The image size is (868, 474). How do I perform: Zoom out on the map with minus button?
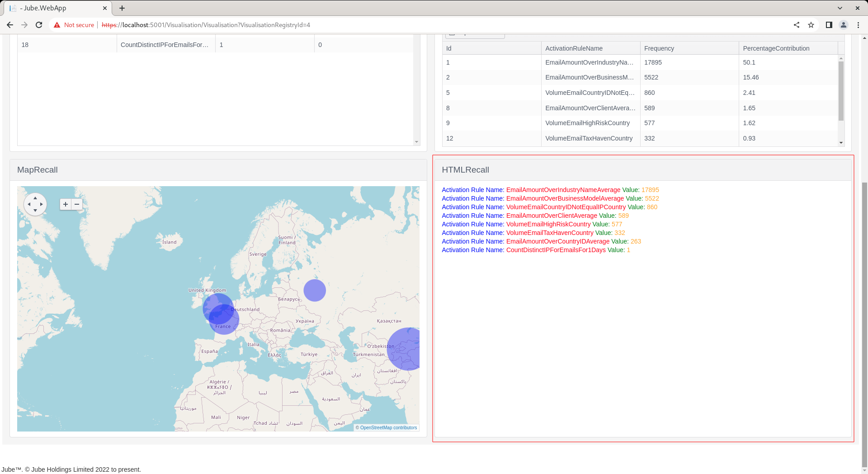(x=77, y=204)
